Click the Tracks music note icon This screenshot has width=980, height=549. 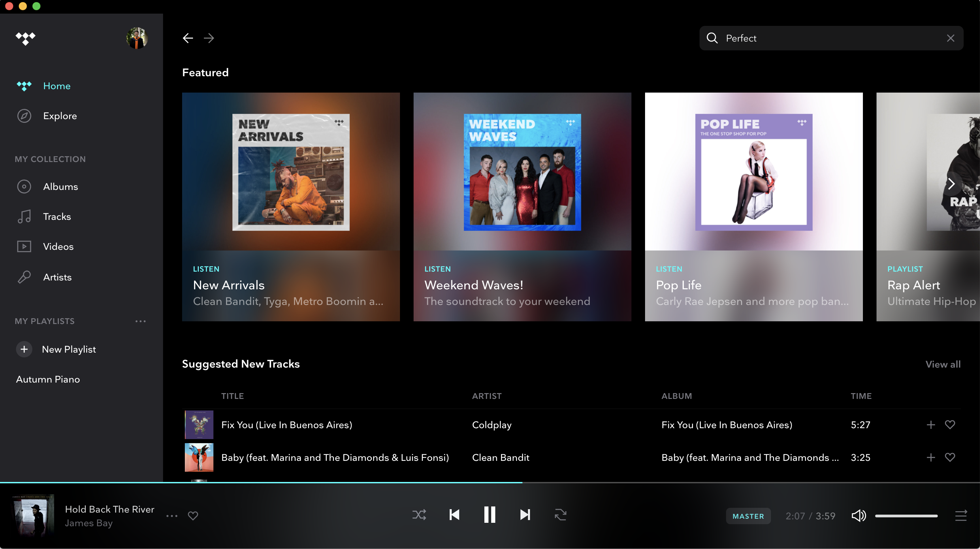pyautogui.click(x=24, y=217)
